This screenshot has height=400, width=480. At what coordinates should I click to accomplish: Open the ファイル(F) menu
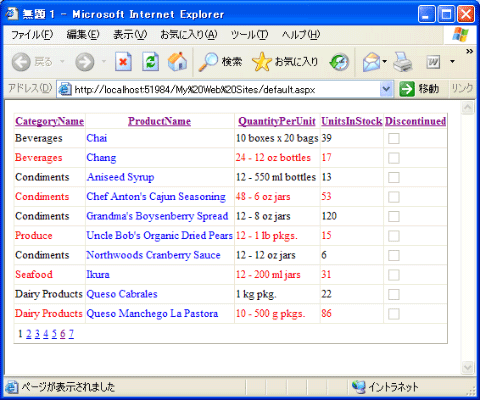pyautogui.click(x=32, y=35)
